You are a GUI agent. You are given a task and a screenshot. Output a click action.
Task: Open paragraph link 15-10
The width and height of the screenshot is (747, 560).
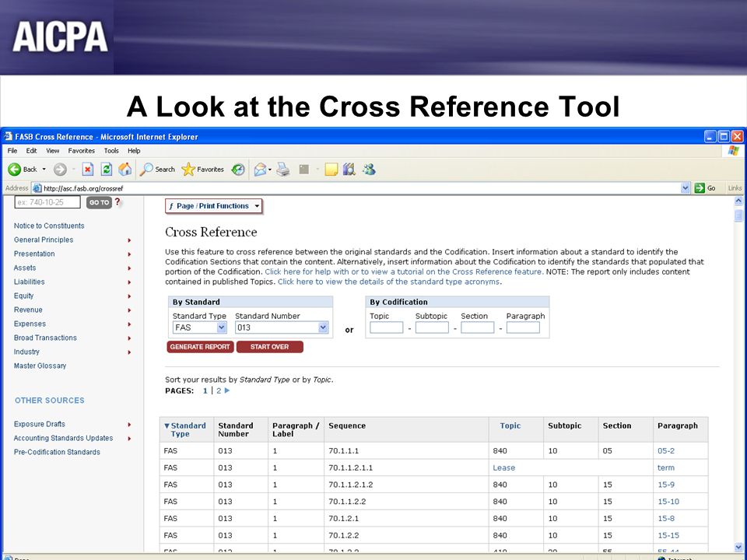668,502
